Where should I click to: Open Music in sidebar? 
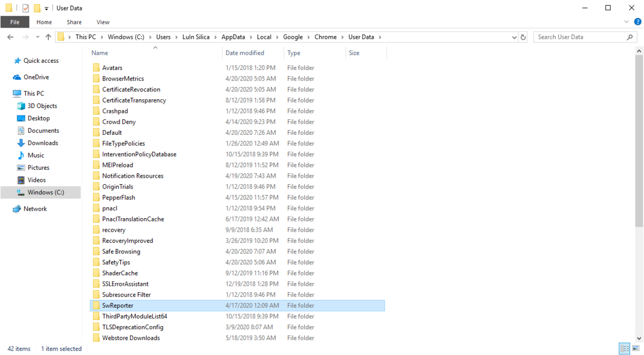36,155
